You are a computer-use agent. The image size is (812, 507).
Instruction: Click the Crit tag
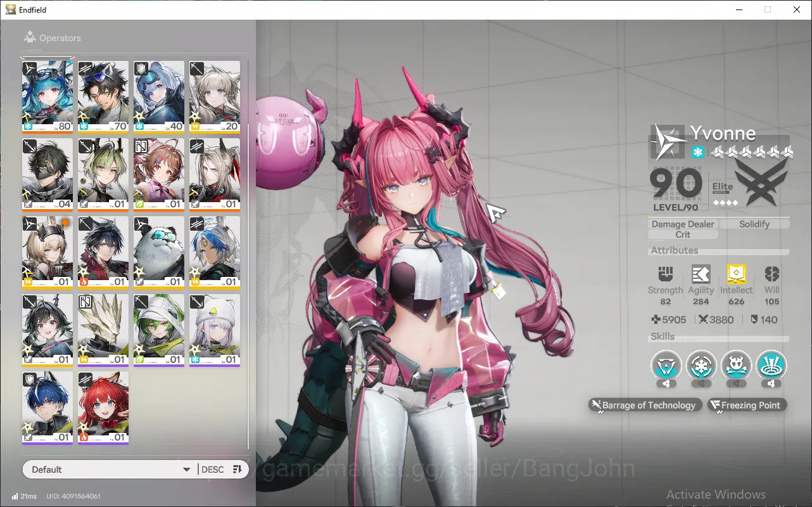(x=683, y=234)
